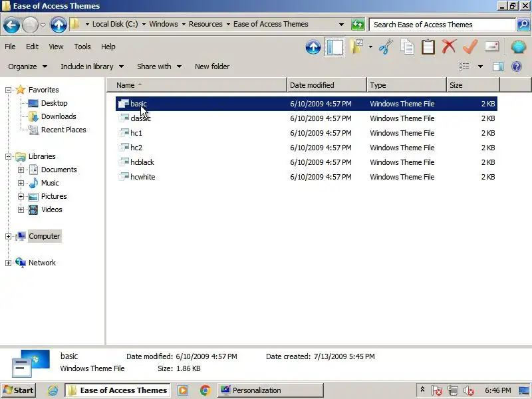Image resolution: width=532 pixels, height=399 pixels.
Task: Click into the Search Ease of Access Themes field
Action: [x=442, y=25]
